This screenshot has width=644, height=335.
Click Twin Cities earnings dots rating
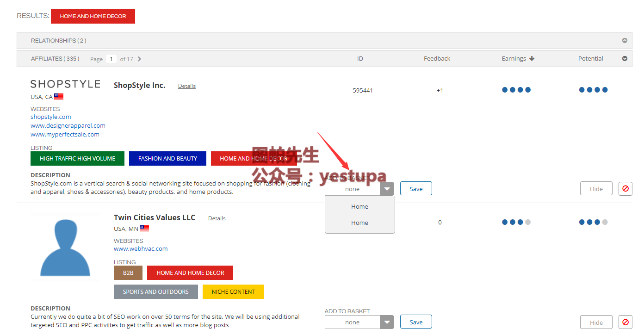pyautogui.click(x=516, y=222)
